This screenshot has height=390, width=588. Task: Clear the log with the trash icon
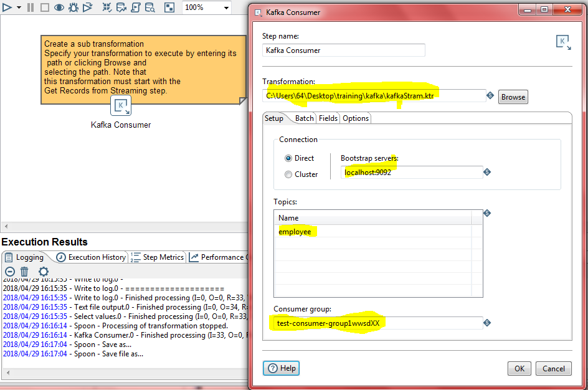click(24, 272)
